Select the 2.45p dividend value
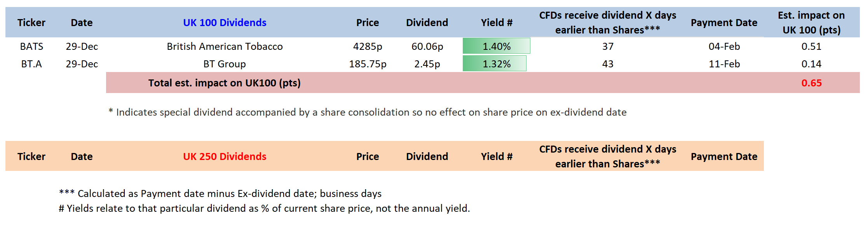This screenshot has width=868, height=225. click(x=427, y=64)
